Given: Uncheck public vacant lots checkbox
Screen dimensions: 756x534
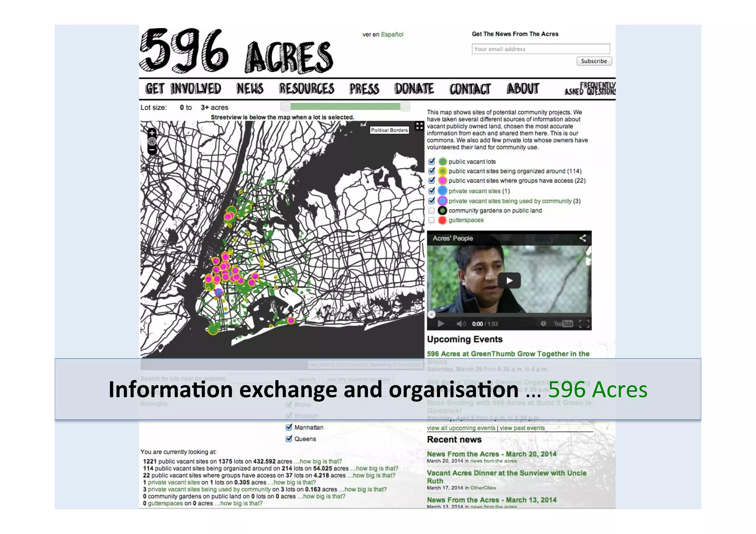Looking at the screenshot, I should point(432,161).
